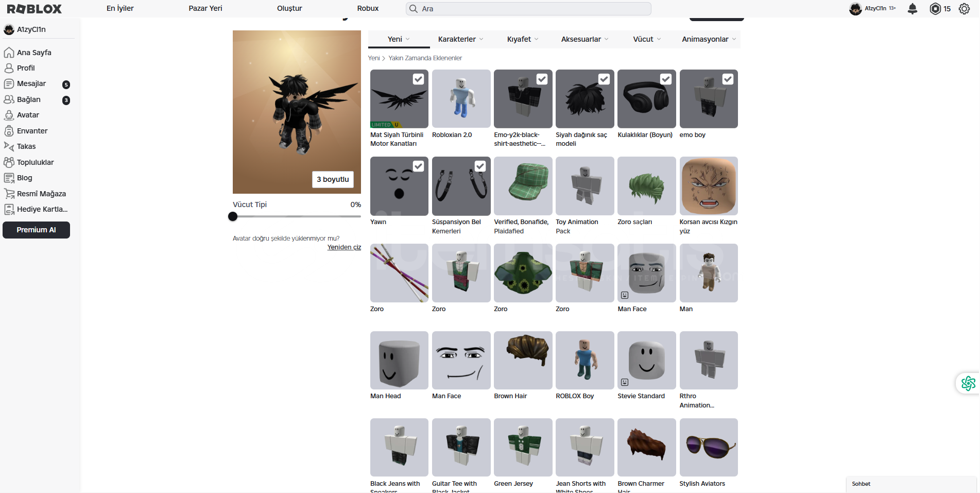The width and height of the screenshot is (980, 493).
Task: Uncheck the Yawn face item
Action: (418, 166)
